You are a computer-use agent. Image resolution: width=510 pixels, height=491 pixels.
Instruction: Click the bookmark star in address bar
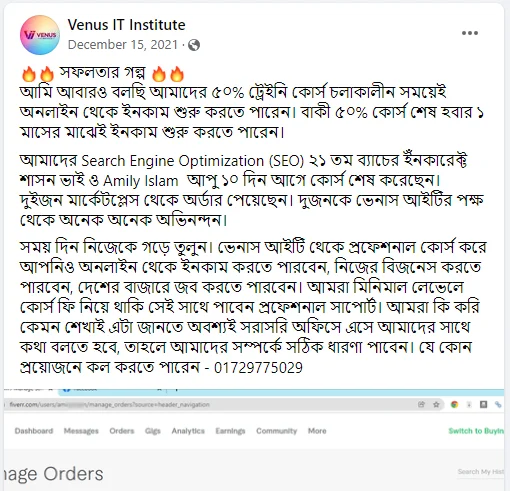click(436, 404)
